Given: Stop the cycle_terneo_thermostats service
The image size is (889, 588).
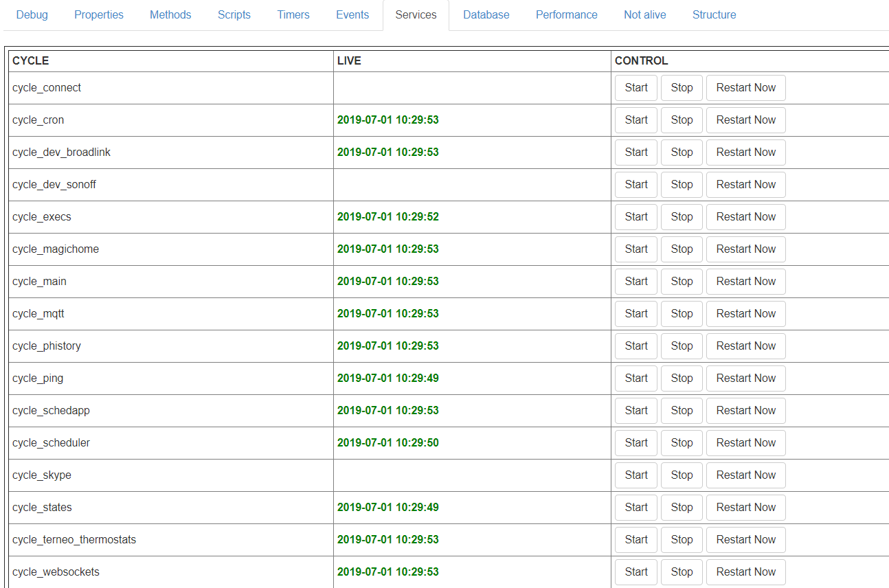Looking at the screenshot, I should [x=682, y=540].
